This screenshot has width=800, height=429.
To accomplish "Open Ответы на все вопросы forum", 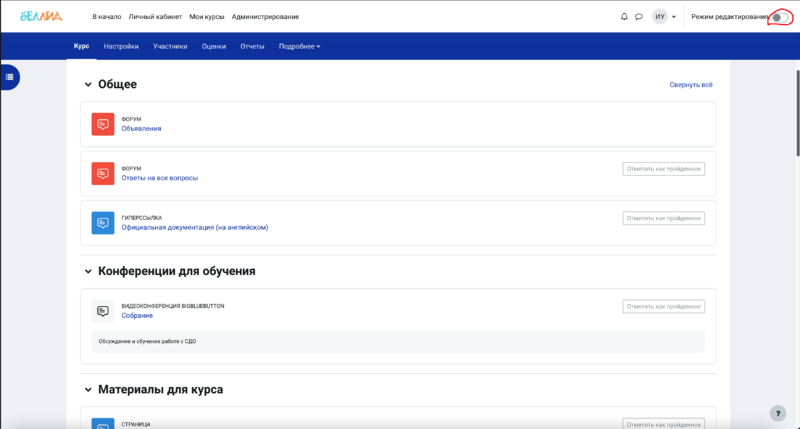I will (160, 178).
